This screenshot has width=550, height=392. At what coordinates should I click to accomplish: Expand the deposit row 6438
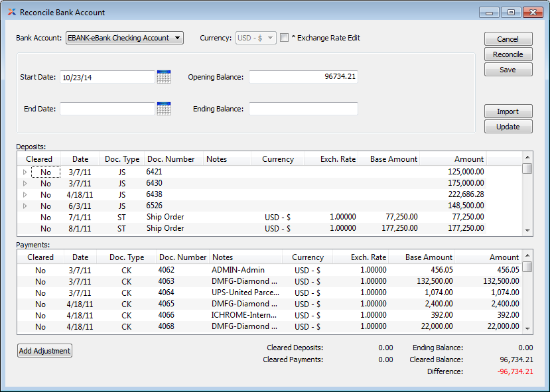click(25, 195)
